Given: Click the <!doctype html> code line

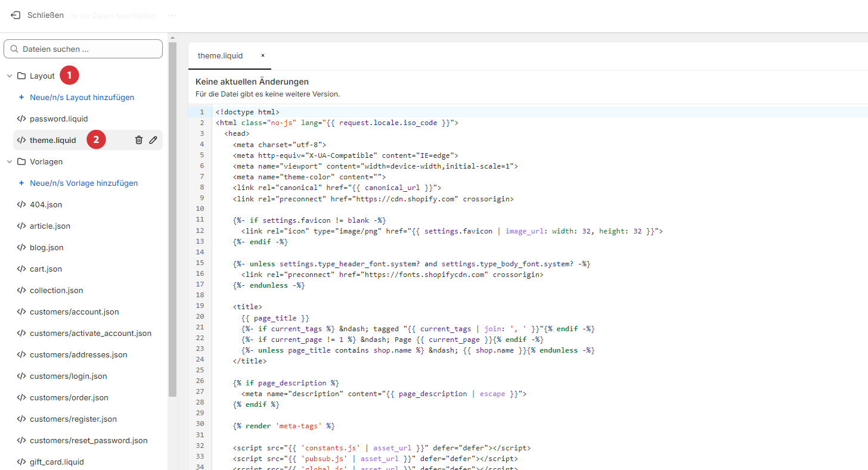Looking at the screenshot, I should coord(247,112).
